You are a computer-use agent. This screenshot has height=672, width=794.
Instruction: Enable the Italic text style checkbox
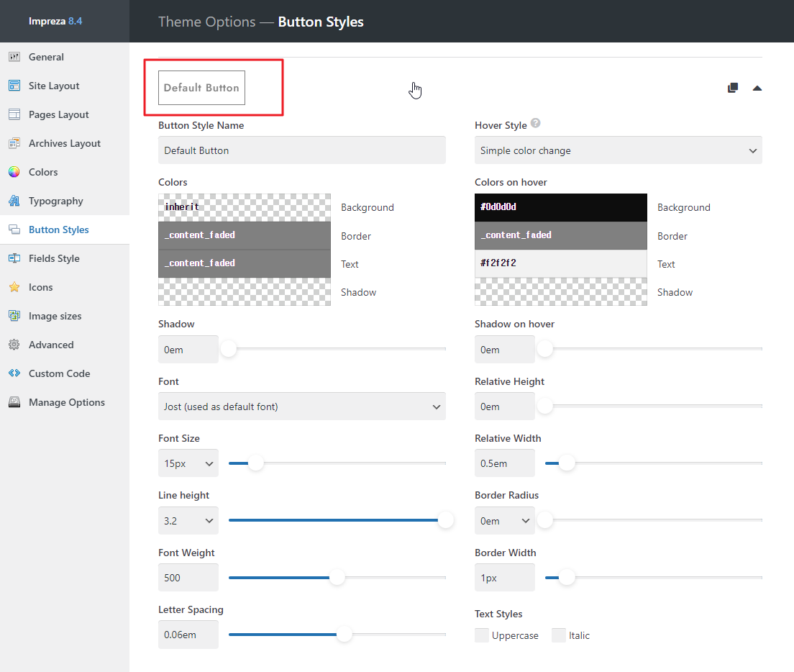tap(559, 635)
